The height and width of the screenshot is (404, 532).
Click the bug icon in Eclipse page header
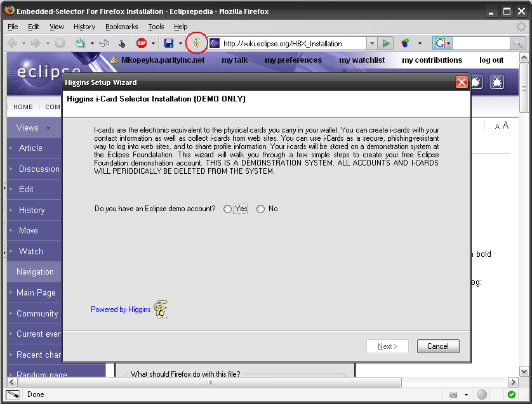(496, 82)
